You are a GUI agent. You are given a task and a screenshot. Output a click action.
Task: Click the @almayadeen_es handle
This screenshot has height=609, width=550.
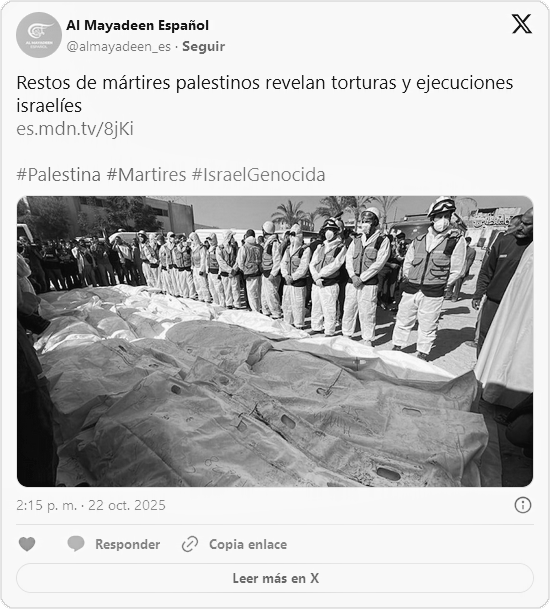[x=118, y=47]
